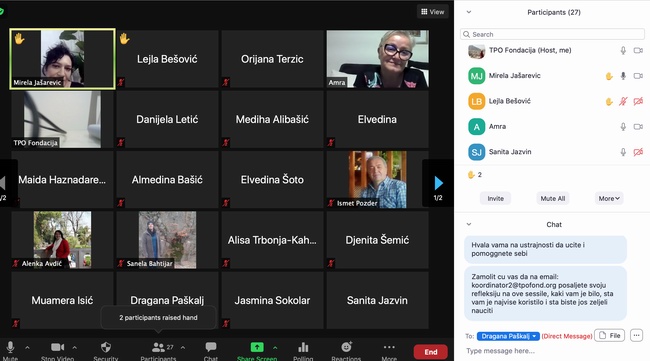Image resolution: width=650 pixels, height=361 pixels.
Task: Click raised hand icon on Lejla Bešović tile
Action: pos(124,39)
